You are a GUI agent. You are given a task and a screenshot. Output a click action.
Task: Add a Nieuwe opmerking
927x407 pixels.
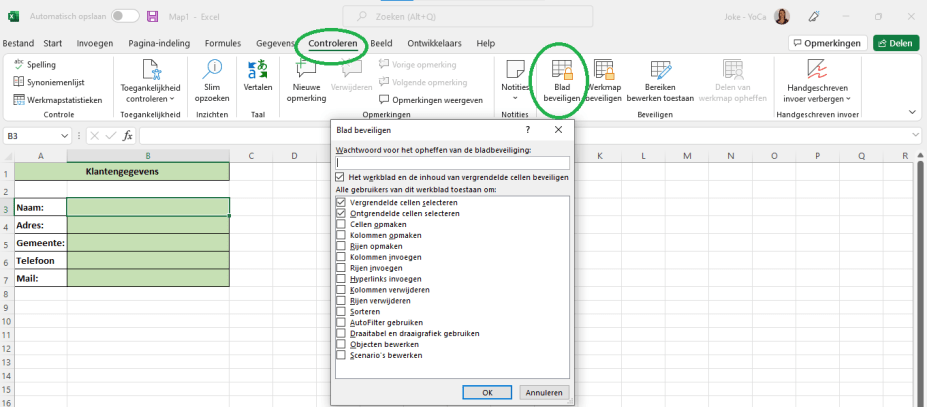pyautogui.click(x=306, y=81)
